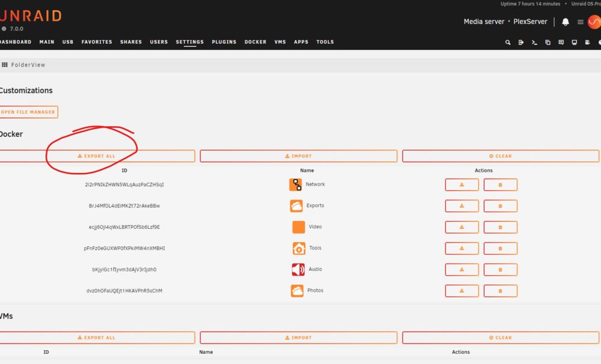Click the Photos folder cloud icon

point(297,291)
